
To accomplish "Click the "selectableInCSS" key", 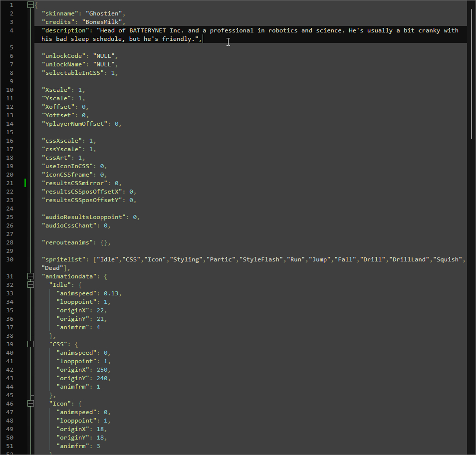I will coord(72,73).
